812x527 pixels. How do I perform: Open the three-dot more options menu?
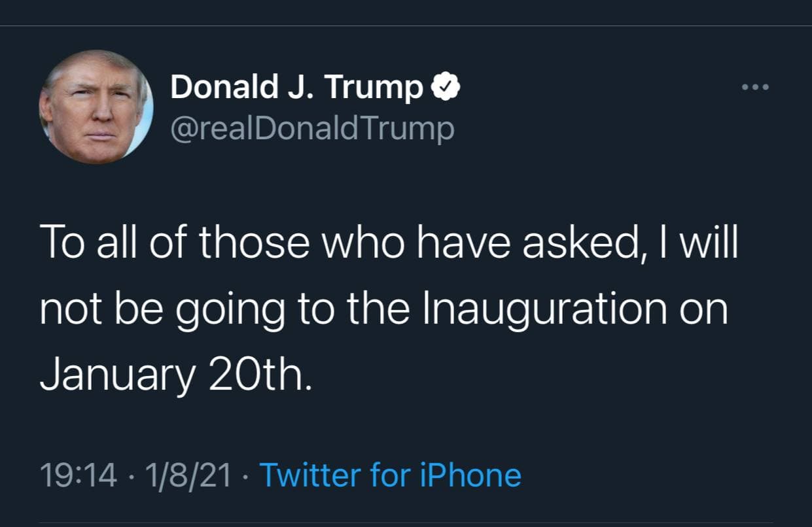[756, 87]
